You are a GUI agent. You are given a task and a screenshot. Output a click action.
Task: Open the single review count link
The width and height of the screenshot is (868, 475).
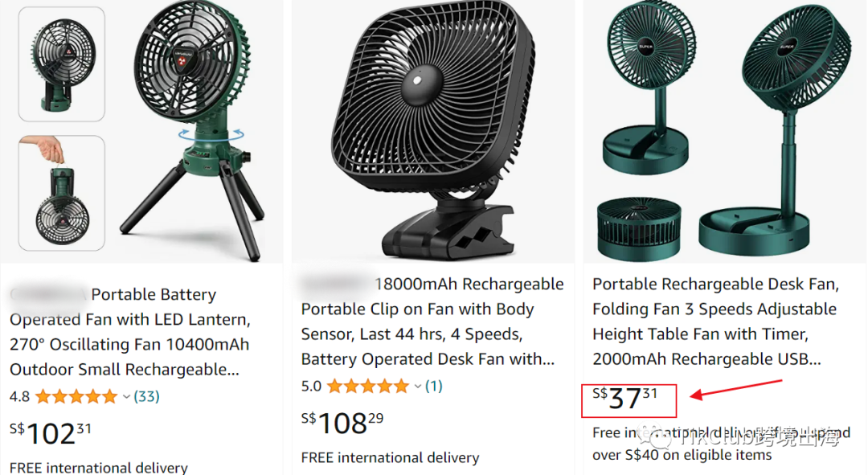click(434, 387)
